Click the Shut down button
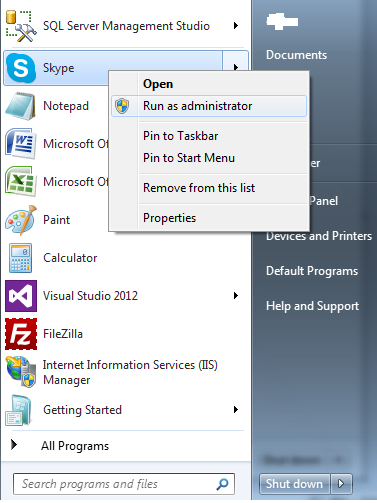The width and height of the screenshot is (377, 503). [x=295, y=483]
